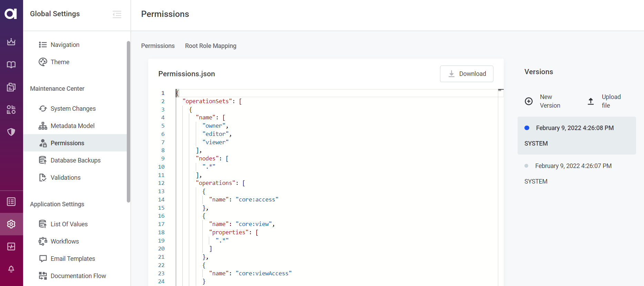Screen dimensions: 644x286
Task: Click the "core:viewAccess" value on line 23
Action: click(264, 273)
